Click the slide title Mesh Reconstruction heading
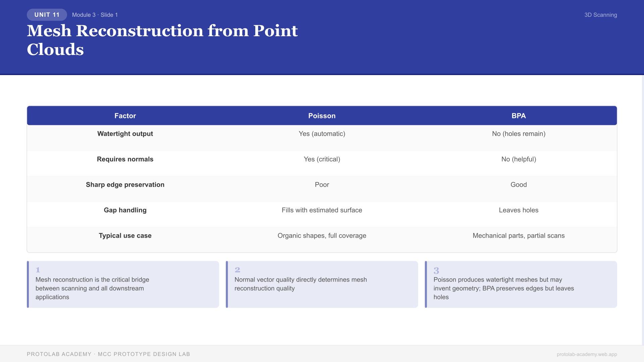The width and height of the screenshot is (644, 362). 162,40
